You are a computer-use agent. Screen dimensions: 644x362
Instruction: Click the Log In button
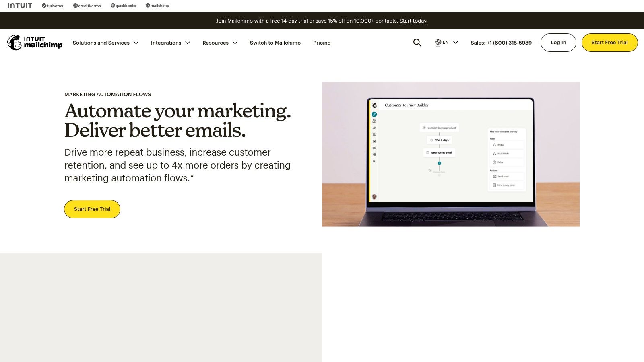pyautogui.click(x=558, y=42)
